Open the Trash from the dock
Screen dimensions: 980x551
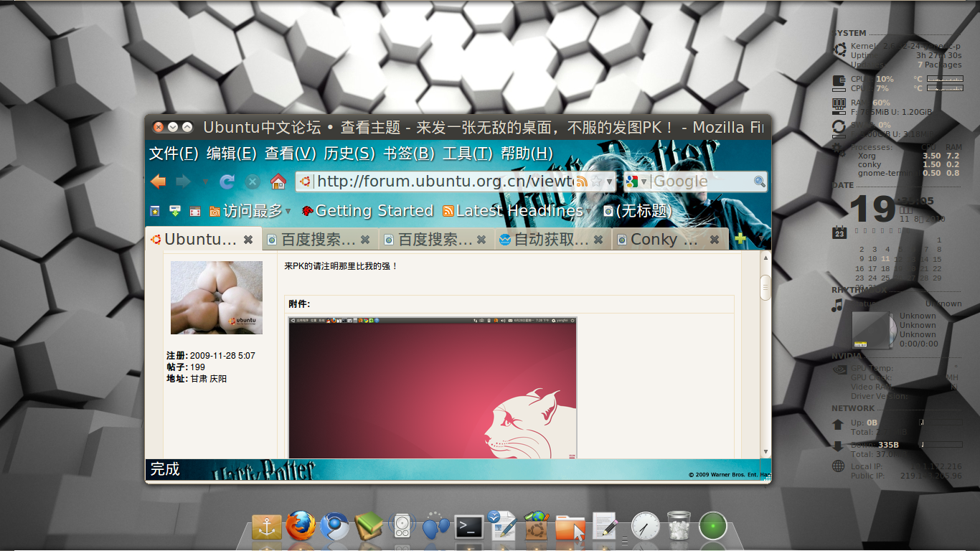(x=679, y=526)
